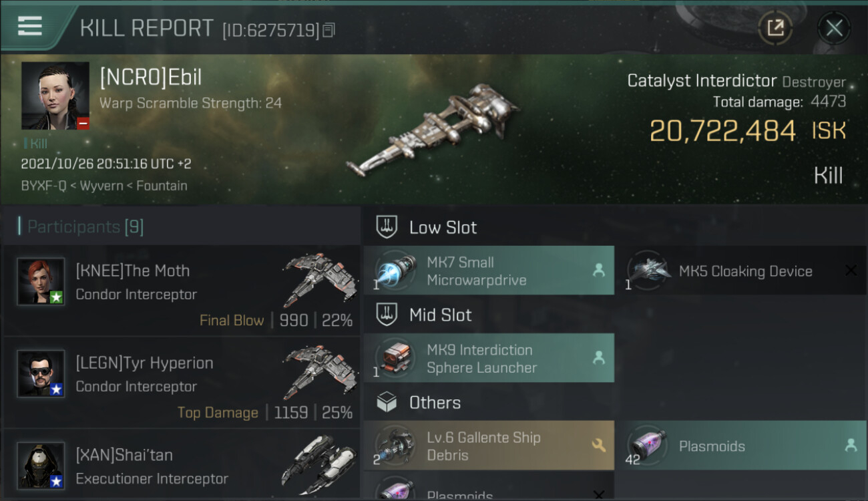Screen dimensions: 868x501
Task: Copy the kill report ID
Action: [x=329, y=30]
